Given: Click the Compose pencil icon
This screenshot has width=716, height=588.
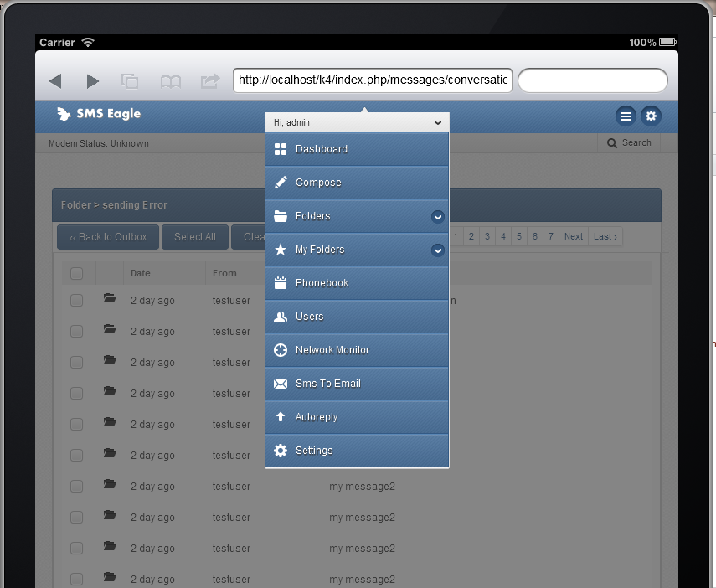Looking at the screenshot, I should click(x=281, y=183).
